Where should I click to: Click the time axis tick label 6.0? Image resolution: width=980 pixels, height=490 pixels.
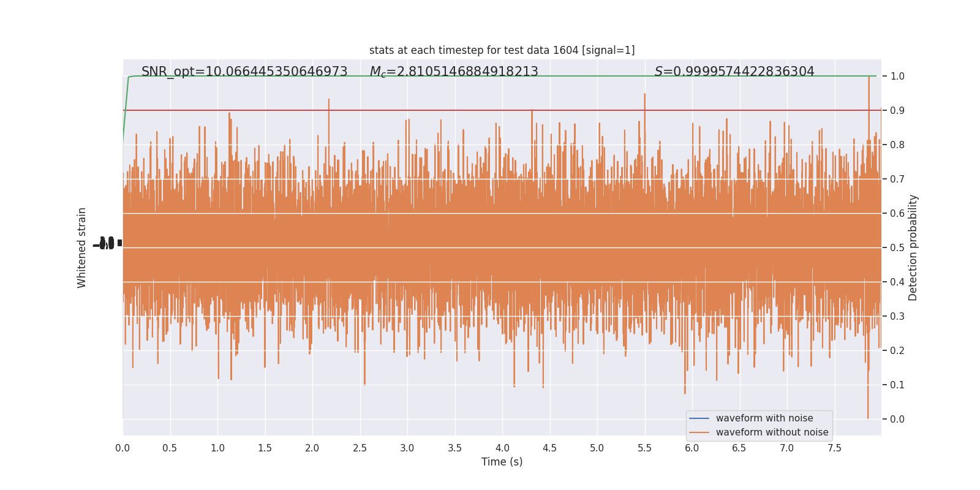[692, 448]
